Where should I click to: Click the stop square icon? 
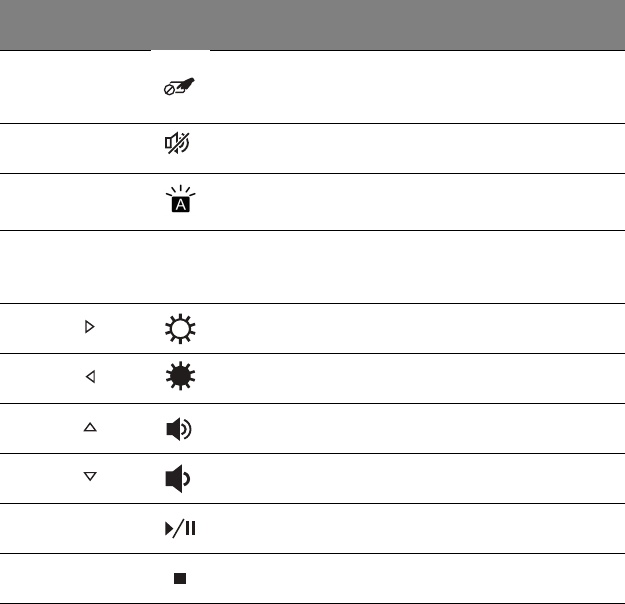[x=180, y=579]
